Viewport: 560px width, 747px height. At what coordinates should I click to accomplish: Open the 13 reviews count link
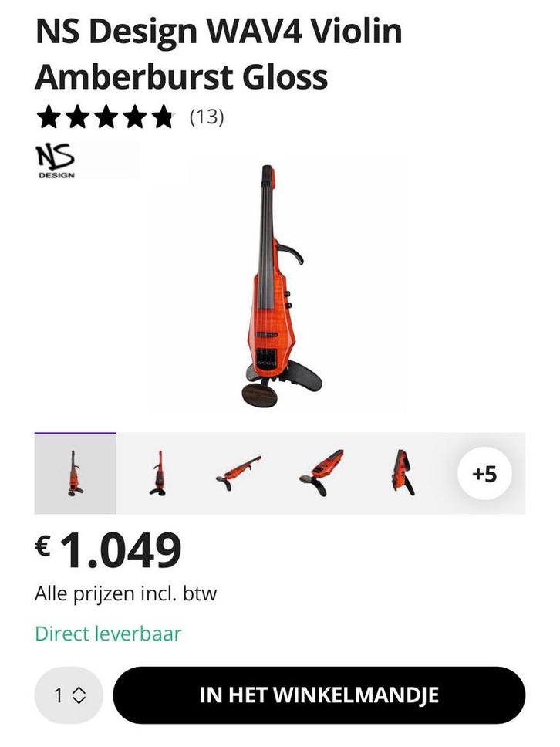pos(207,117)
